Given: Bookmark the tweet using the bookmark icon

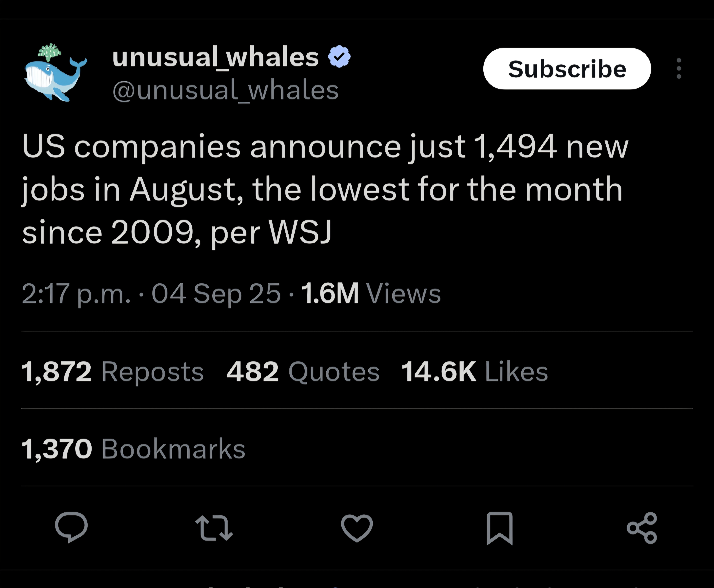Looking at the screenshot, I should [500, 528].
